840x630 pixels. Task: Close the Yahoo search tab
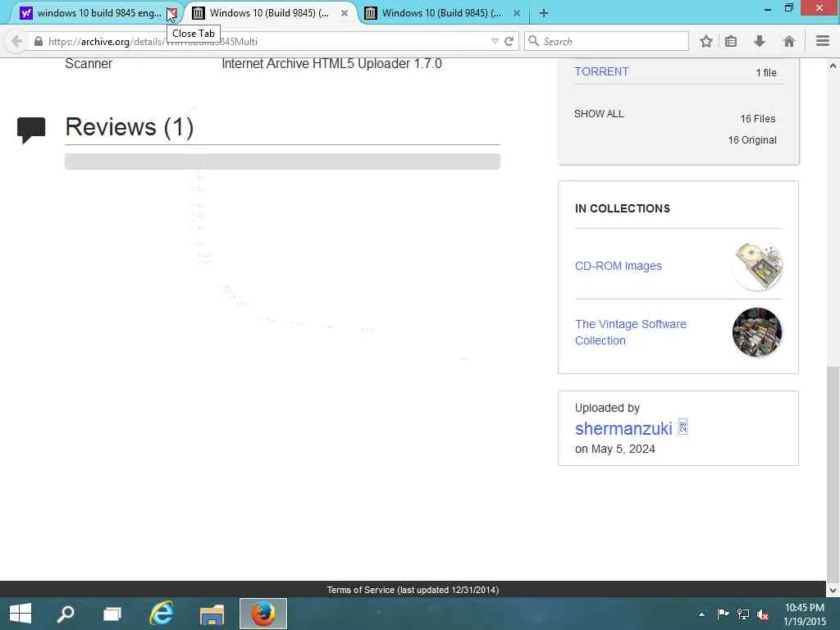coord(172,13)
